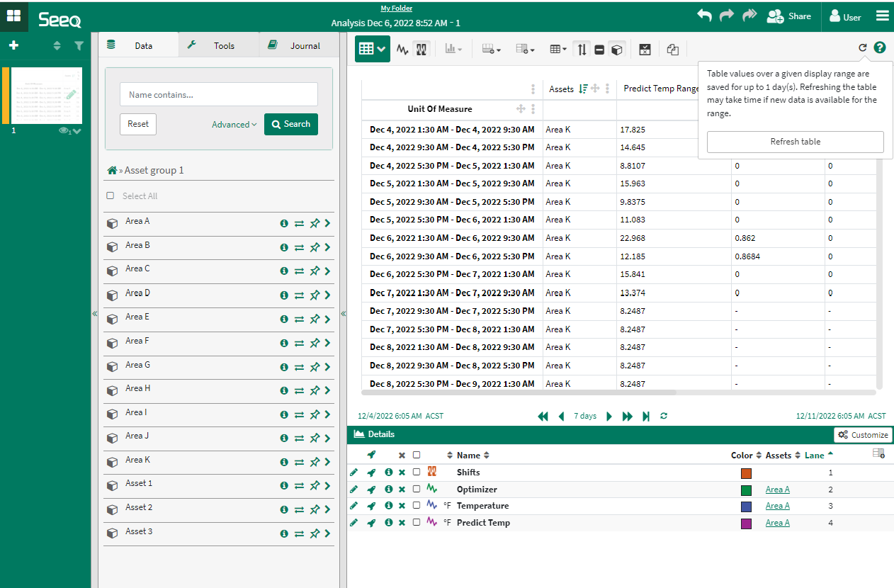This screenshot has width=894, height=588.
Task: Select the Predict Temp row checkbox
Action: 417,523
